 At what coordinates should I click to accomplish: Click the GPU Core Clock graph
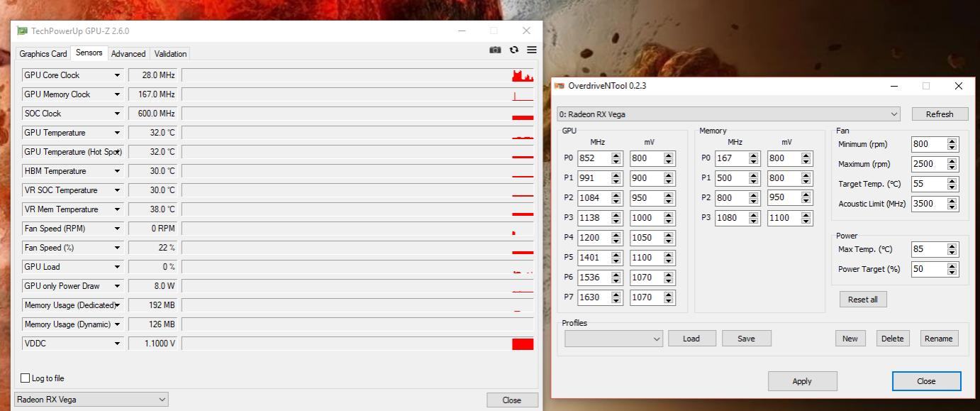click(357, 75)
